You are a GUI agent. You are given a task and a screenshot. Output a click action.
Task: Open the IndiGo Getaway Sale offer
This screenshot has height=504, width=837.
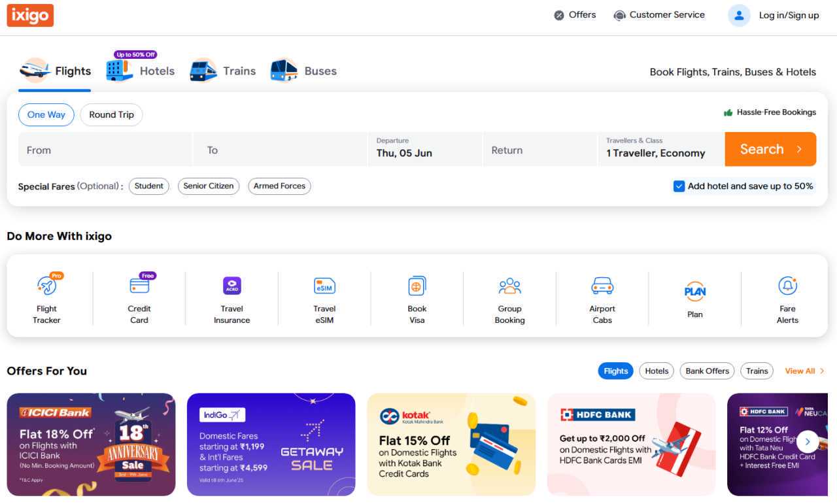tap(271, 445)
